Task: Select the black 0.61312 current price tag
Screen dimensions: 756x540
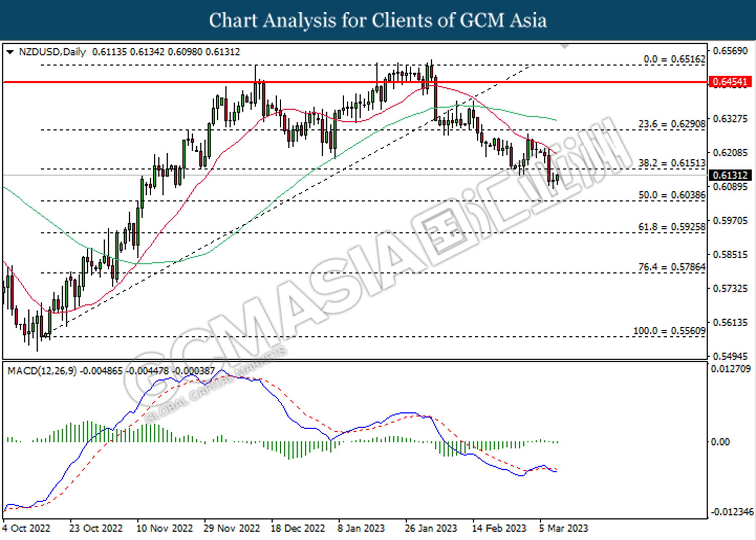Action: click(730, 175)
